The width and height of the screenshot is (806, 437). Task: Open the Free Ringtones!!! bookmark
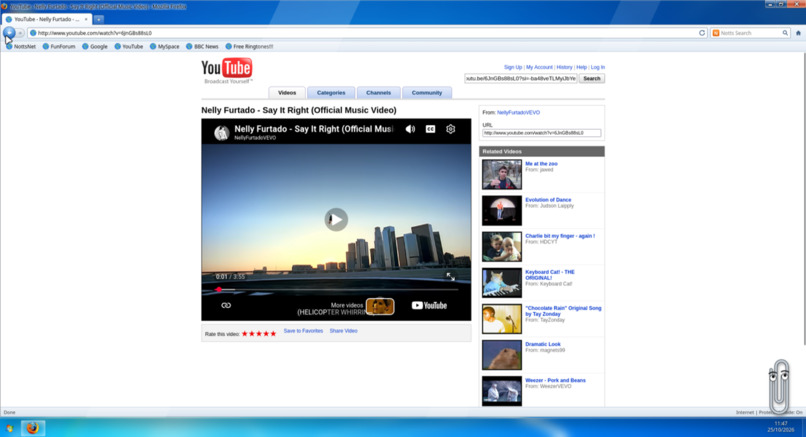(249, 46)
